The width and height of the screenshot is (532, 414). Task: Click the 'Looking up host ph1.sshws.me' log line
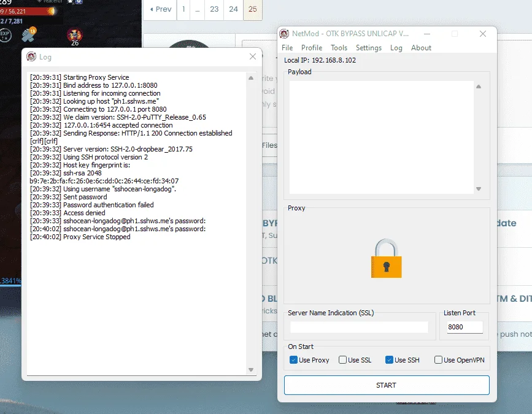[x=94, y=101]
